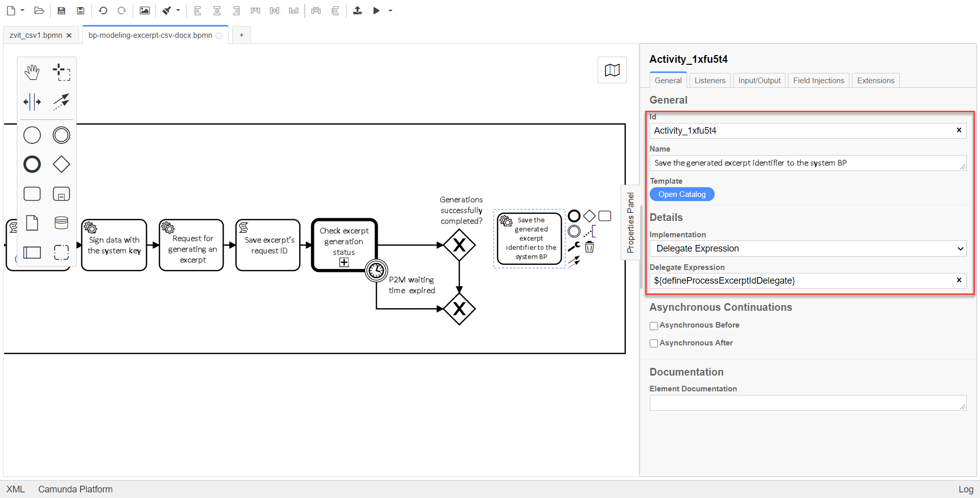The height and width of the screenshot is (498, 980).
Task: Start a process instance with play icon
Action: click(376, 10)
